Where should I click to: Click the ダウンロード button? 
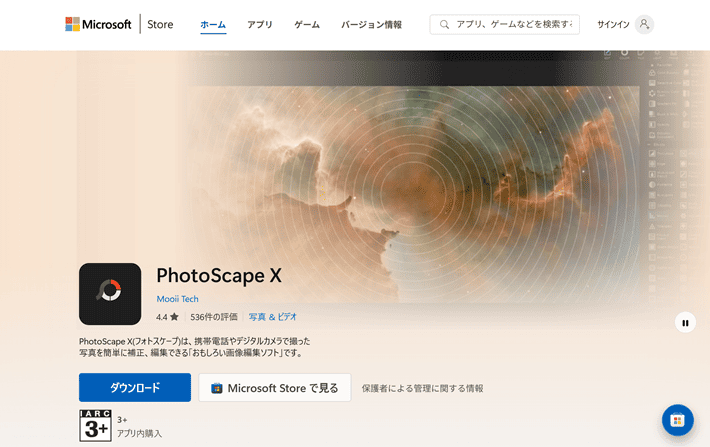(135, 388)
